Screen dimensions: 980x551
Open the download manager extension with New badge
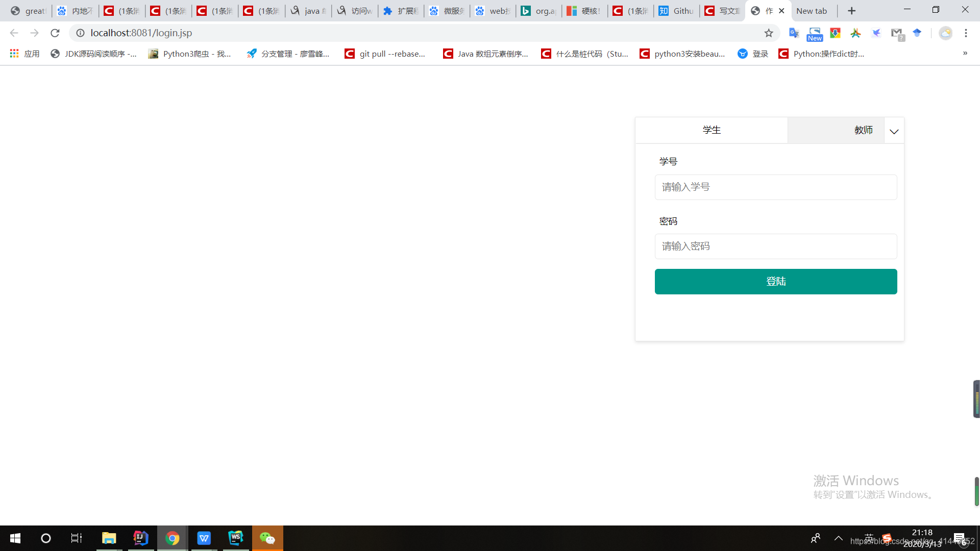[815, 33]
